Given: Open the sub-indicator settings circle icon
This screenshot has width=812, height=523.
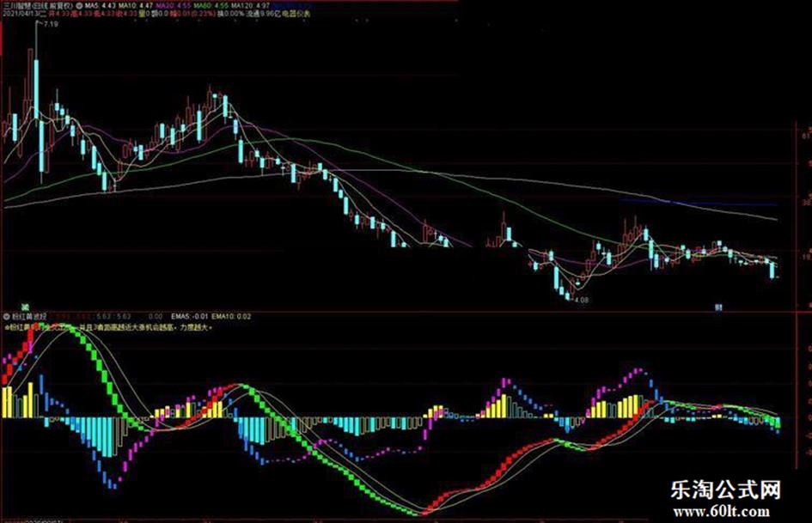Looking at the screenshot, I should click(x=6, y=316).
